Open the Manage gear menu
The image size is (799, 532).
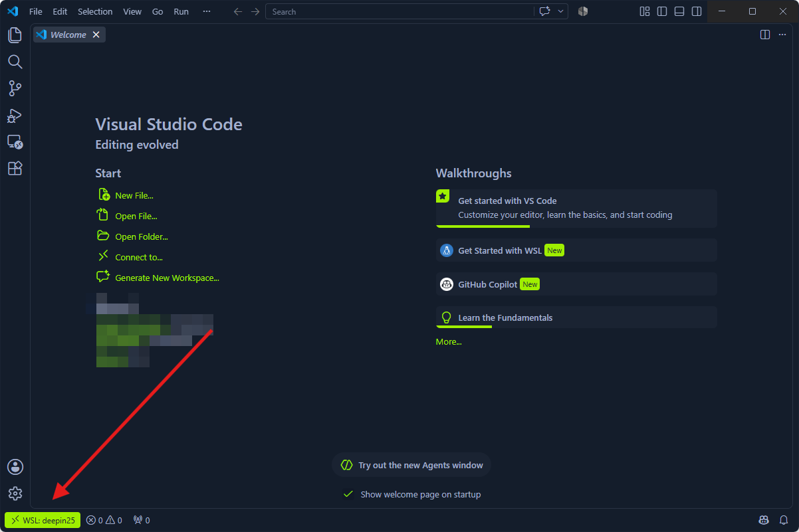pos(15,493)
